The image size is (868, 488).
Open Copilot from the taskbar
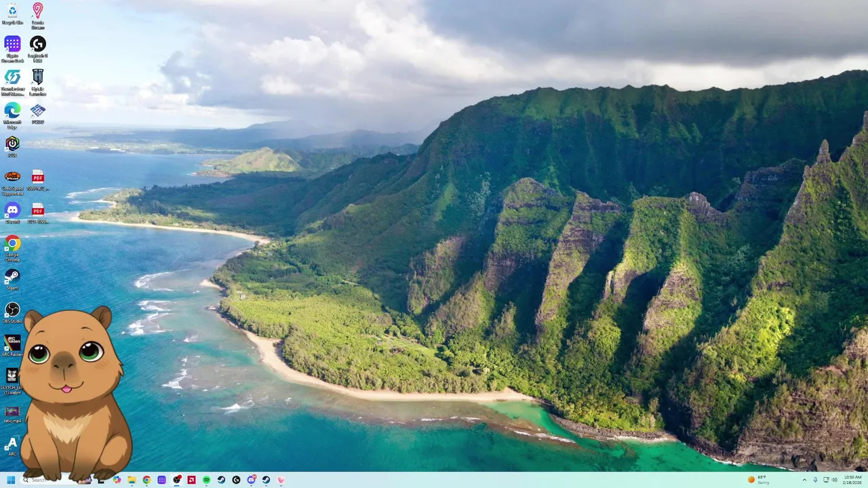point(117,480)
